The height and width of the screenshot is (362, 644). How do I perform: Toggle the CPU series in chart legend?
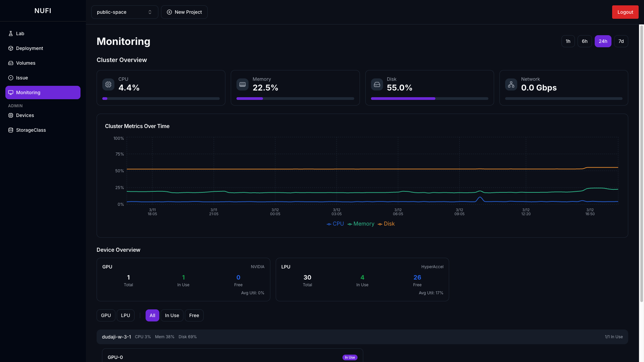(x=335, y=224)
